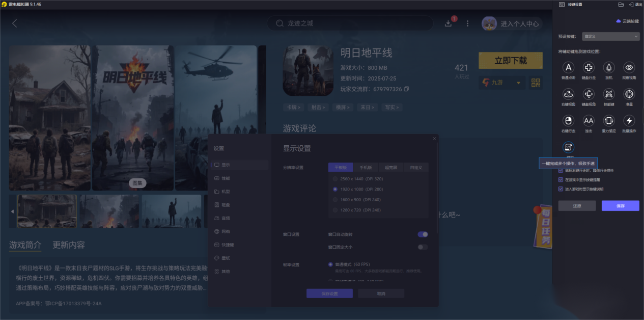Select the 连击 (AA) key icon

point(589,121)
